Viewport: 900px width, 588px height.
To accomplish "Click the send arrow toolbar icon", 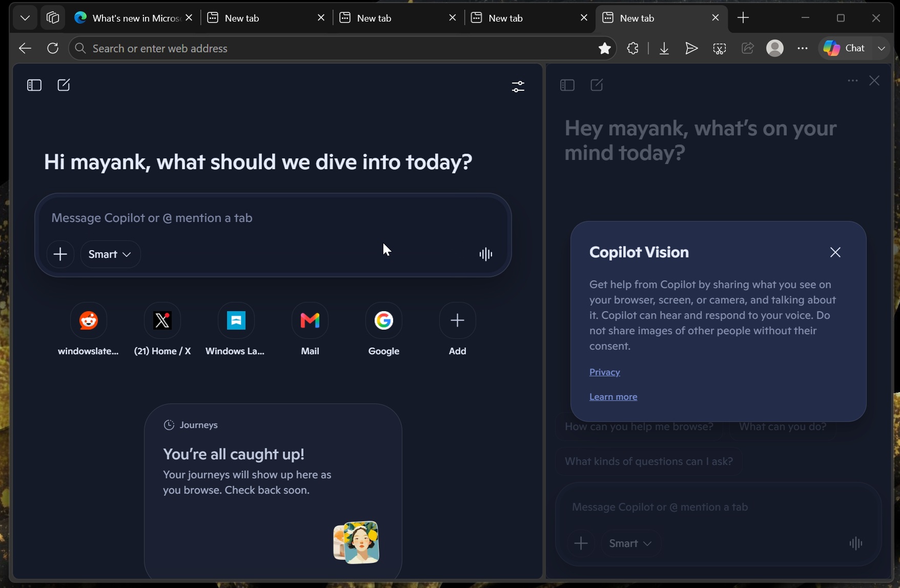I will 691,48.
